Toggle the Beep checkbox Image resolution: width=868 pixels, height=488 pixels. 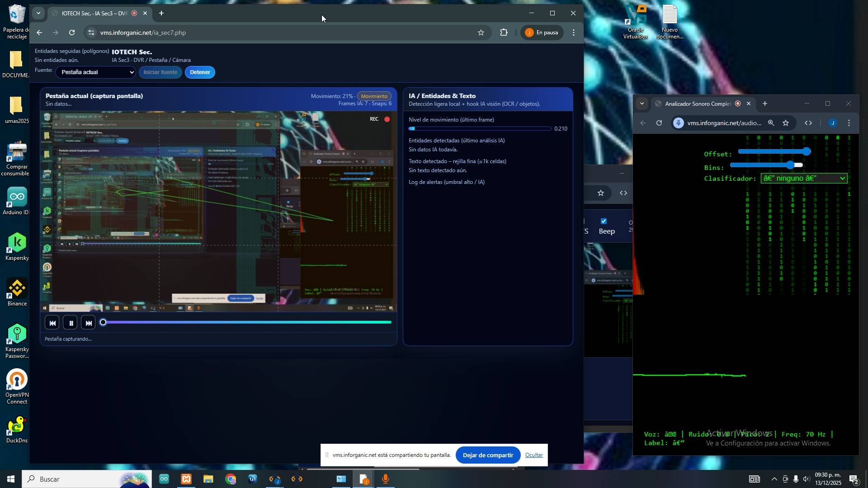[604, 221]
